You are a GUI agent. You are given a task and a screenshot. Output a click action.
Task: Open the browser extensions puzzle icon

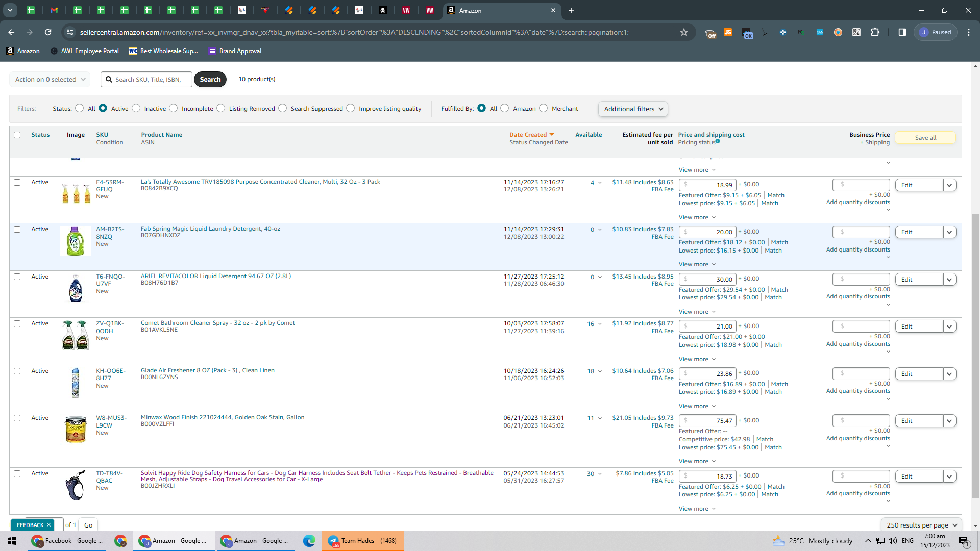[x=875, y=32]
